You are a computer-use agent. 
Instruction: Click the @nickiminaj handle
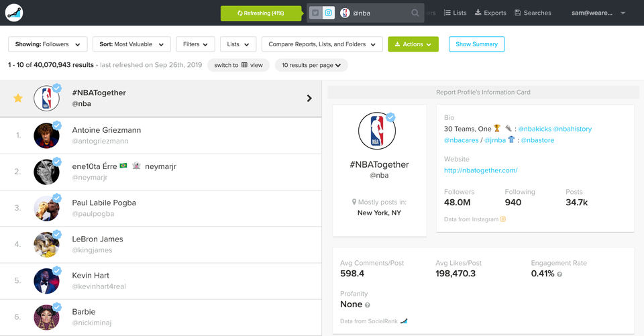tap(92, 323)
